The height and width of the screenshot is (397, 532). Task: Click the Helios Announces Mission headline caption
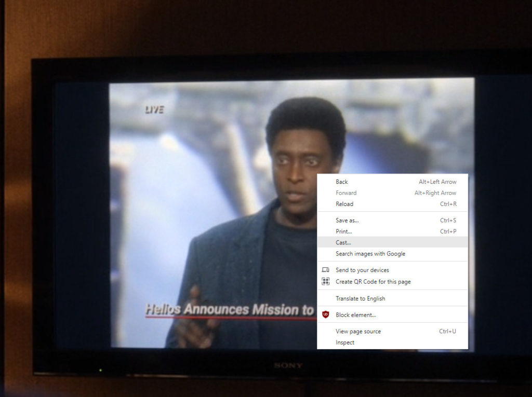point(229,310)
